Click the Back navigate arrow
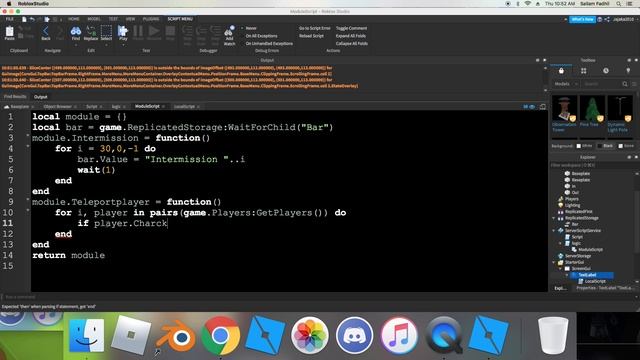The width and height of the screenshot is (640, 360). pos(46,33)
